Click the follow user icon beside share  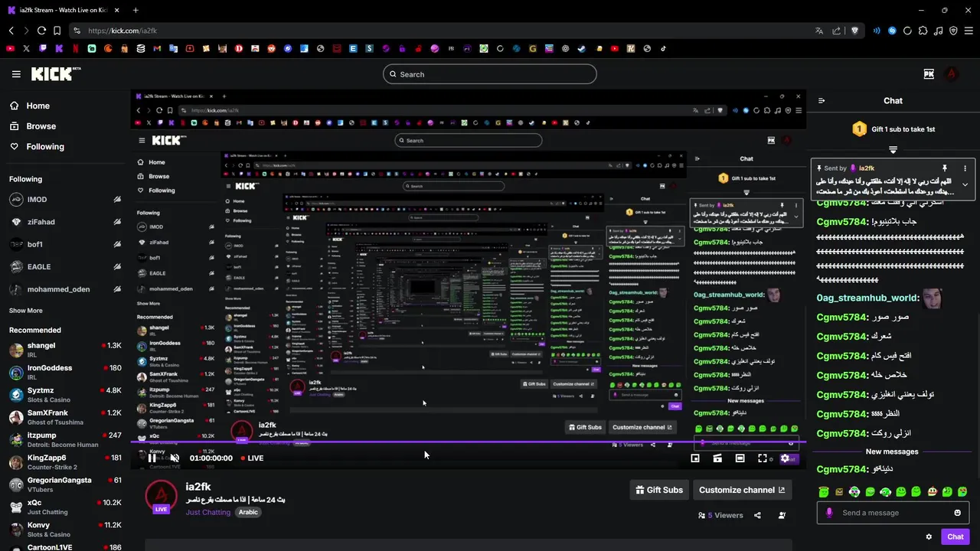[x=782, y=515]
